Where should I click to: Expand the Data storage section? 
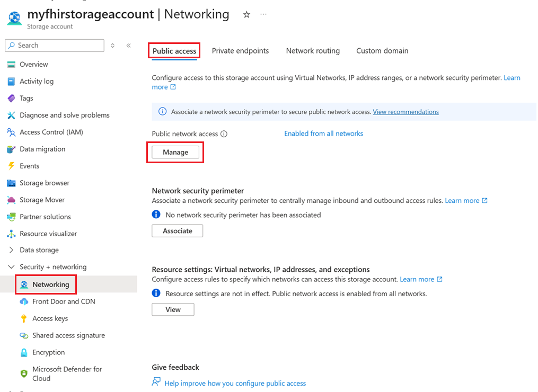pos(11,250)
